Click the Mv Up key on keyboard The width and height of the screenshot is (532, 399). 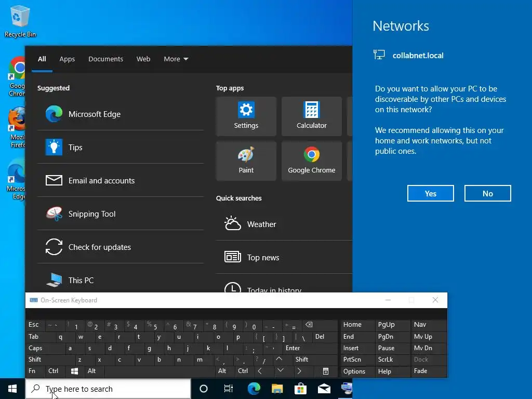[x=429, y=337]
